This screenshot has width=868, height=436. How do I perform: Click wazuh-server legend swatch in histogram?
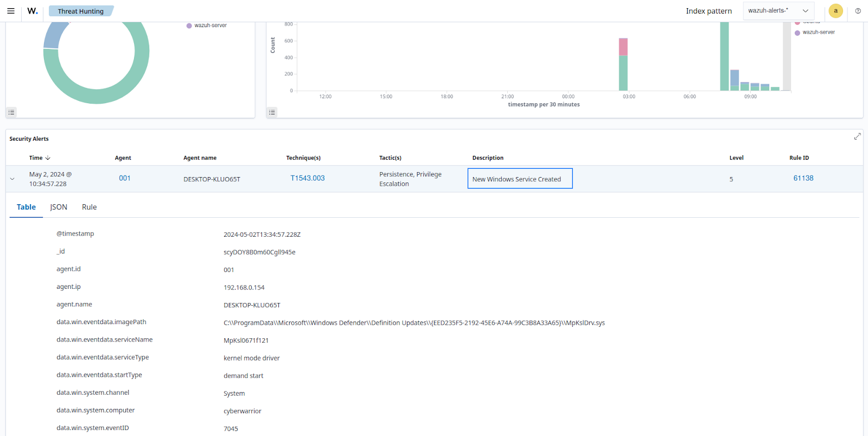click(797, 33)
